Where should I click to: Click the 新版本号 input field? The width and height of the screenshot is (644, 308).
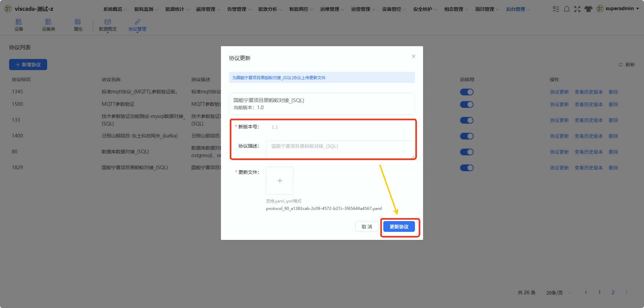tap(341, 127)
